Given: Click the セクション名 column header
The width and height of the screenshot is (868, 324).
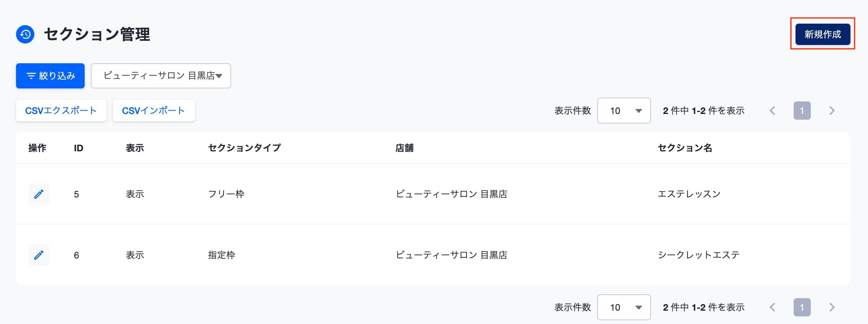Looking at the screenshot, I should pyautogui.click(x=685, y=148).
